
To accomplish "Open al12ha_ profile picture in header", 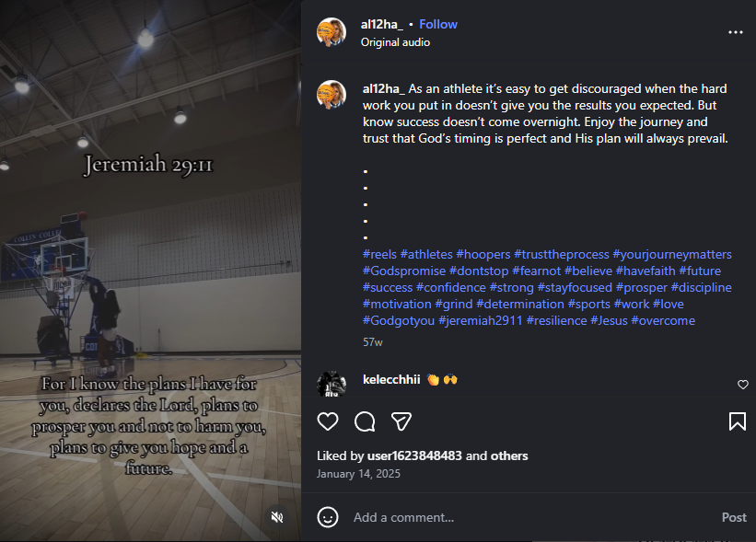I will [331, 32].
